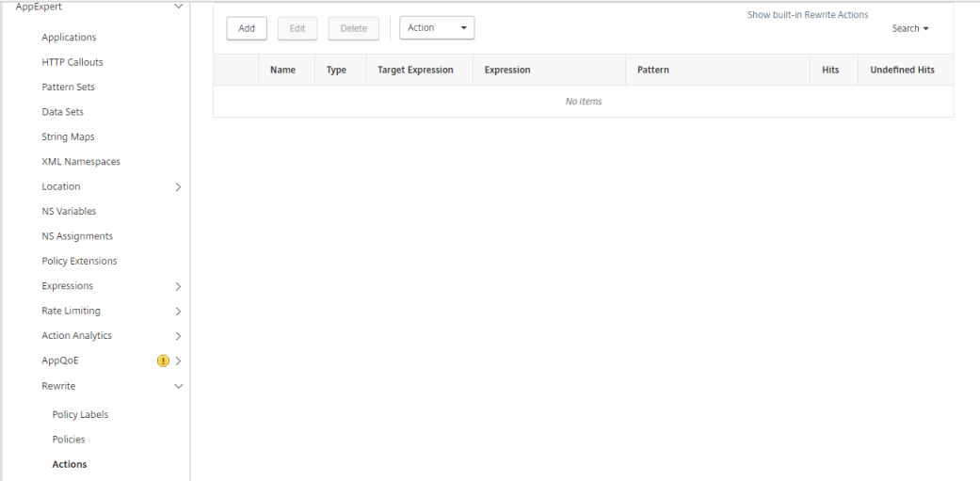Open Pattern Sets in the sidebar
This screenshot has width=980, height=481.
(68, 87)
